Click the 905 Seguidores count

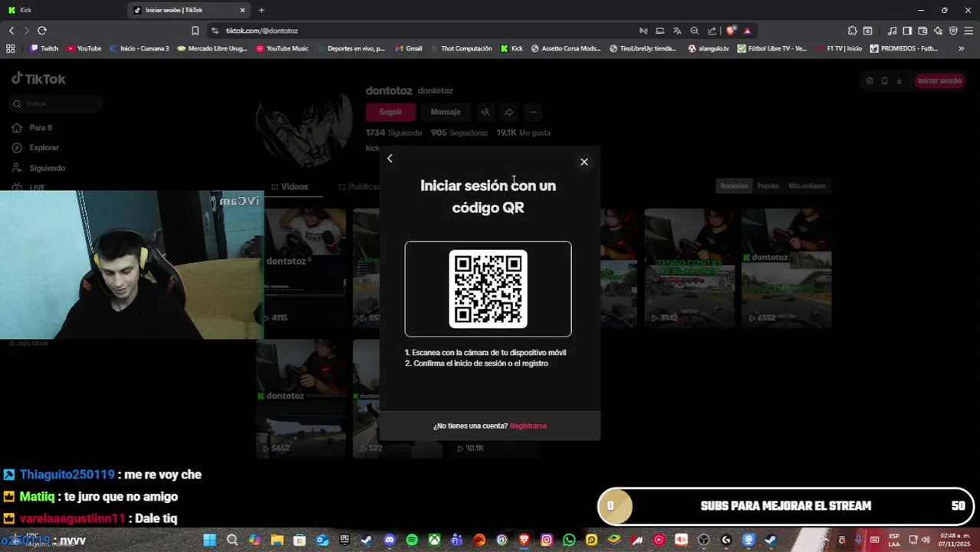[459, 133]
